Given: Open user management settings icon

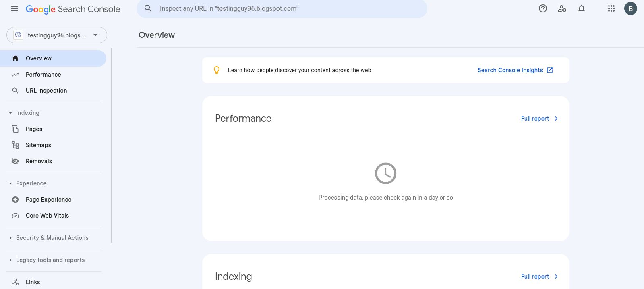Looking at the screenshot, I should pyautogui.click(x=562, y=8).
